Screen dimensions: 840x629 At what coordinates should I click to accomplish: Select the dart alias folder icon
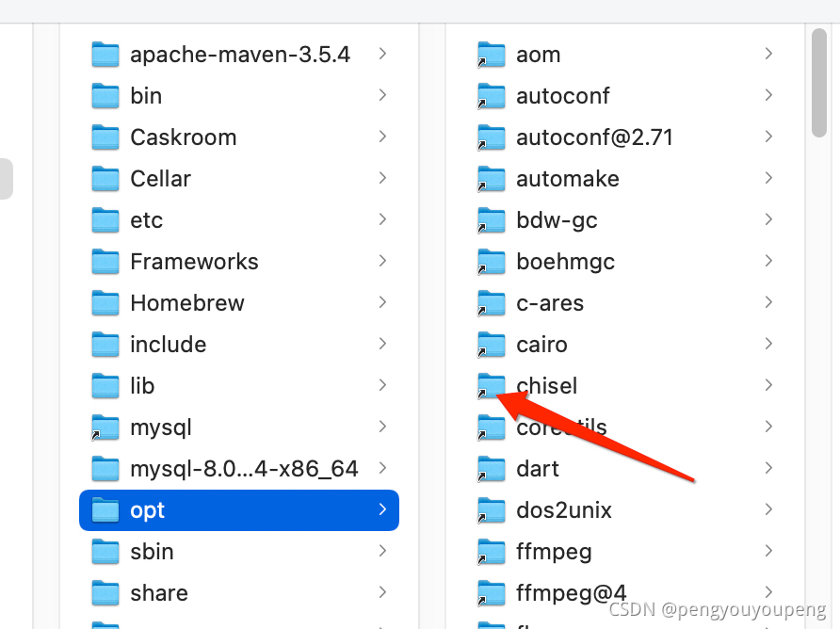(x=492, y=468)
